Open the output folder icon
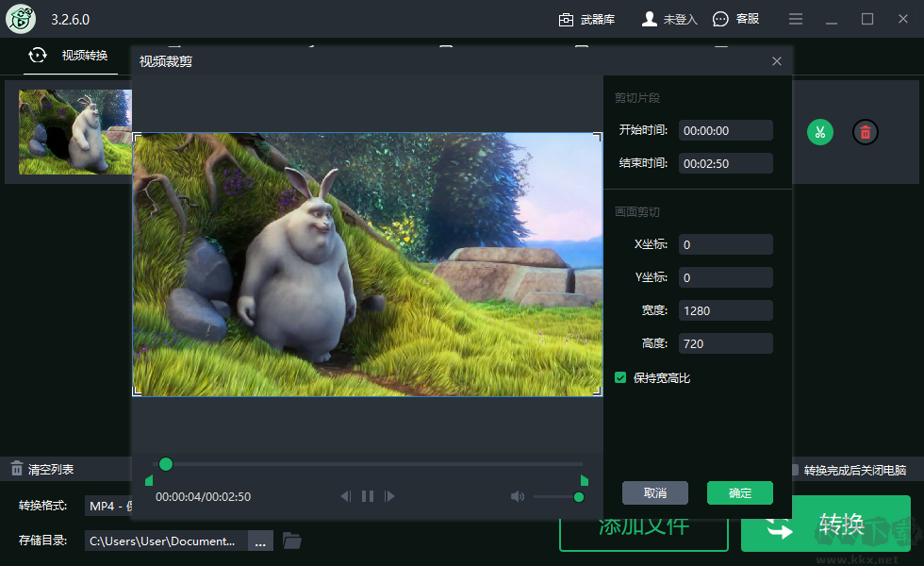The width and height of the screenshot is (924, 566). pyautogui.click(x=291, y=541)
